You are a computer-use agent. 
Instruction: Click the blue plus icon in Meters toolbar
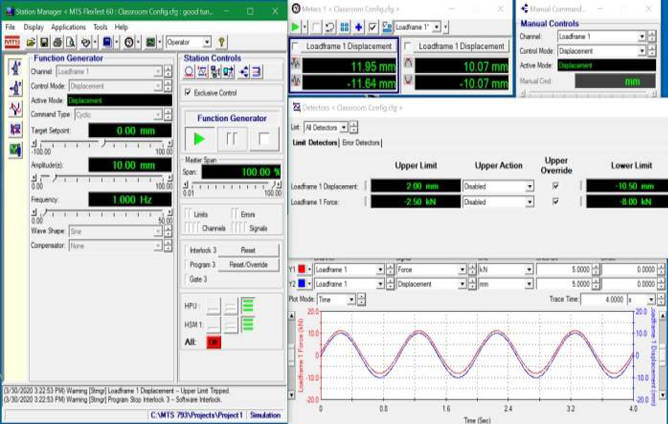pos(358,27)
